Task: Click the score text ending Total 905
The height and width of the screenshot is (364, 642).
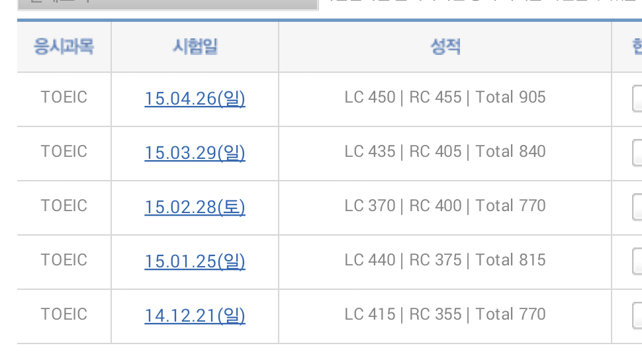Action: click(x=445, y=97)
